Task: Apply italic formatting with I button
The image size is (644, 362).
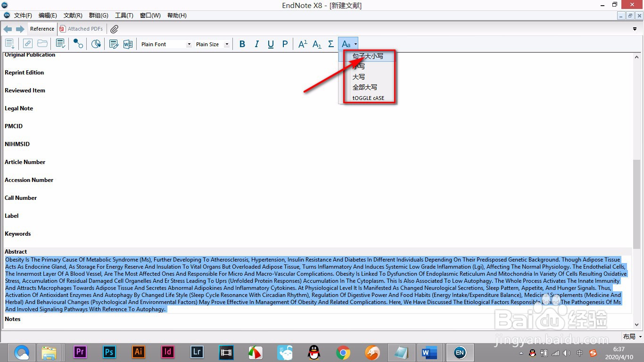Action: point(256,44)
